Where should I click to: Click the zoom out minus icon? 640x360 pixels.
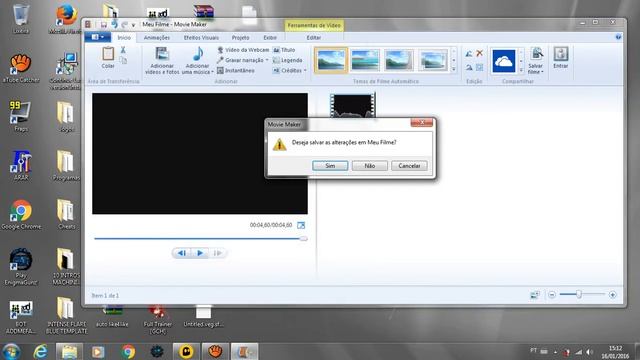coord(552,295)
